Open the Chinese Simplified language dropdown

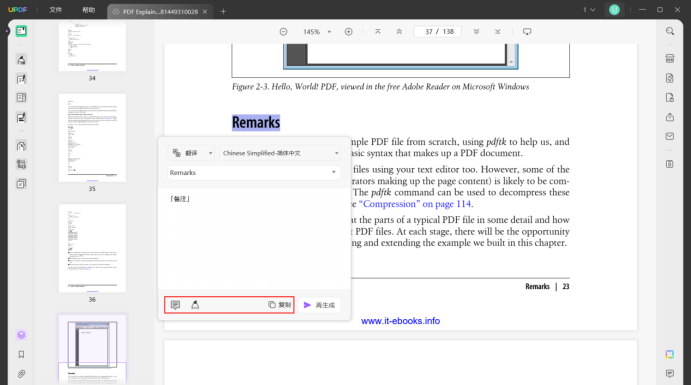281,153
